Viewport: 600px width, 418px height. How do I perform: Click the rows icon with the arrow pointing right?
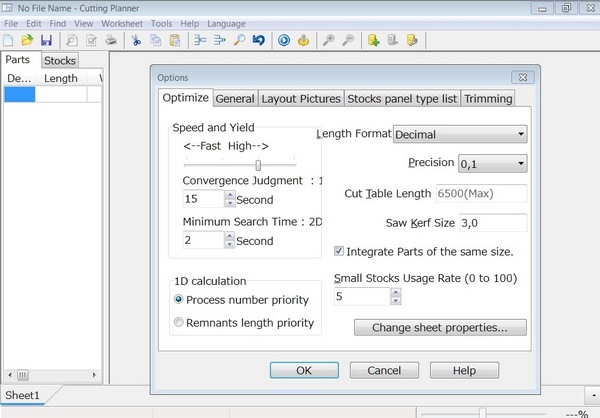pos(220,40)
